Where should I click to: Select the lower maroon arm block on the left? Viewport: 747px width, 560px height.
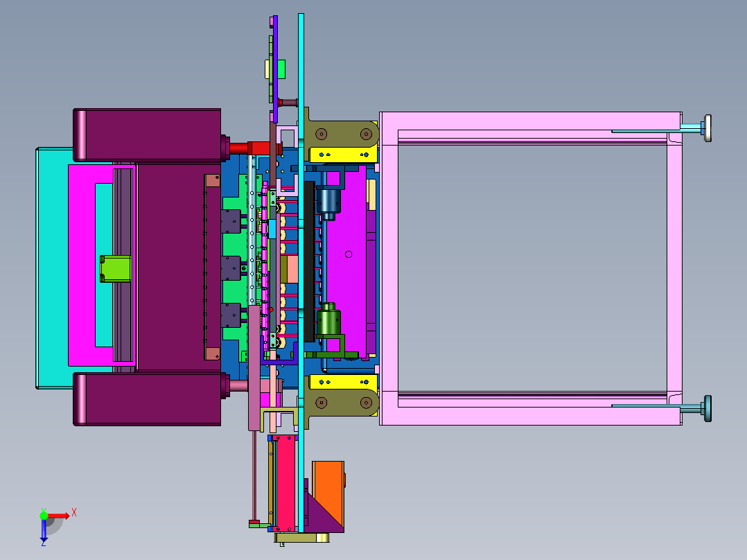pos(148,399)
